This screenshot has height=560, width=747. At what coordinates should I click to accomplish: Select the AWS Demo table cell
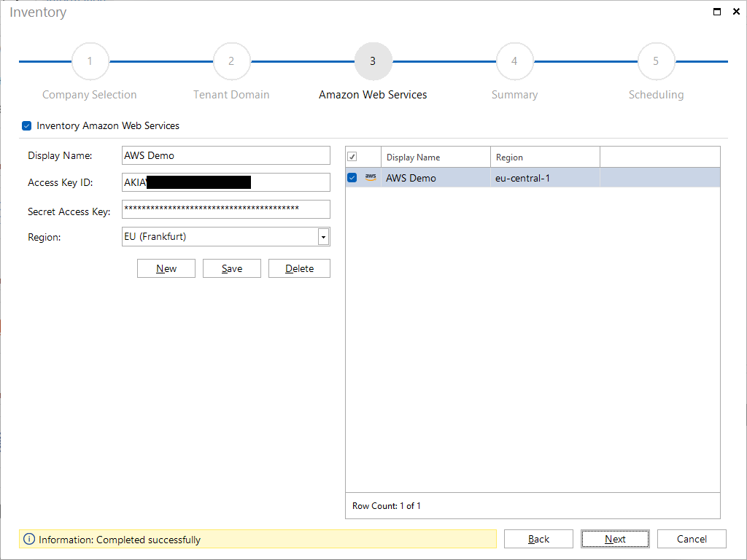pyautogui.click(x=436, y=178)
